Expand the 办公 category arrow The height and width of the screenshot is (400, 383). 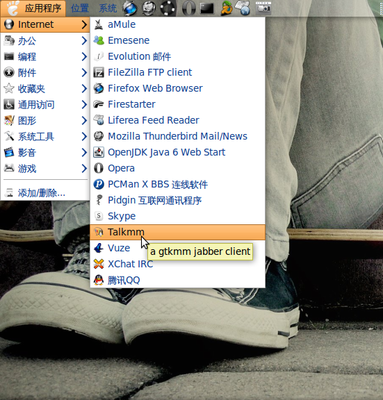click(x=84, y=41)
